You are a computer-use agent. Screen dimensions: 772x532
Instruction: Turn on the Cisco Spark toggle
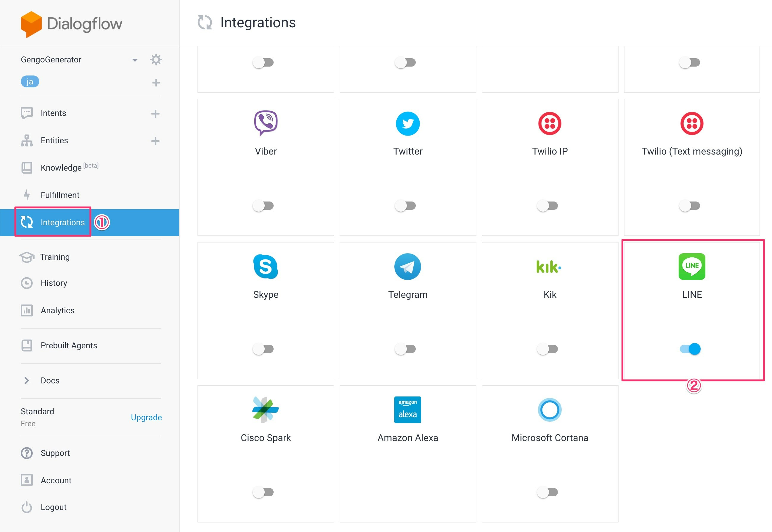(263, 492)
